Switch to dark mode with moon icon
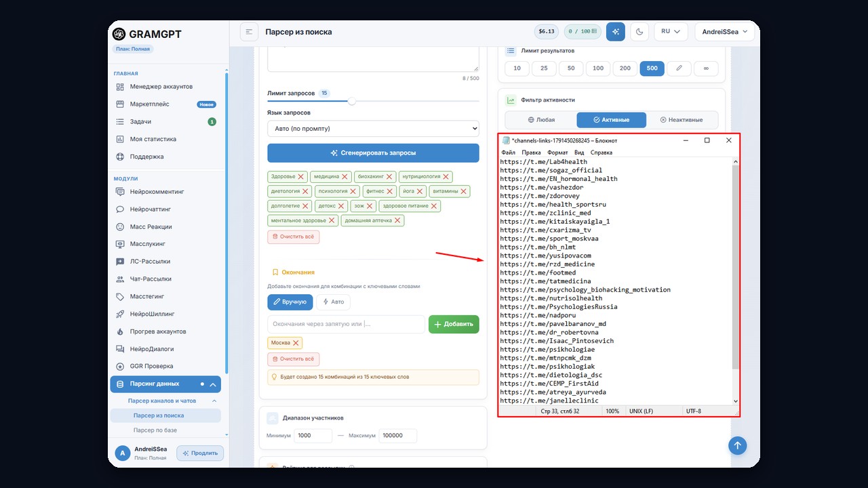 639,32
